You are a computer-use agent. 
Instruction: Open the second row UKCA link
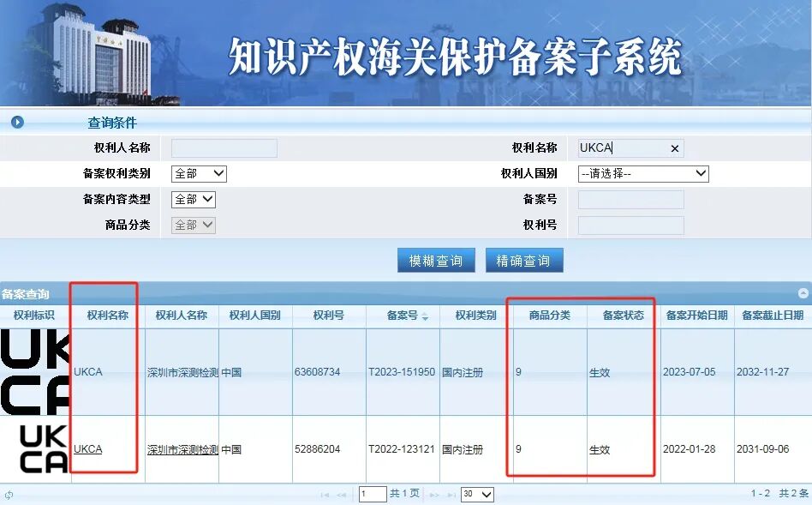tap(87, 449)
